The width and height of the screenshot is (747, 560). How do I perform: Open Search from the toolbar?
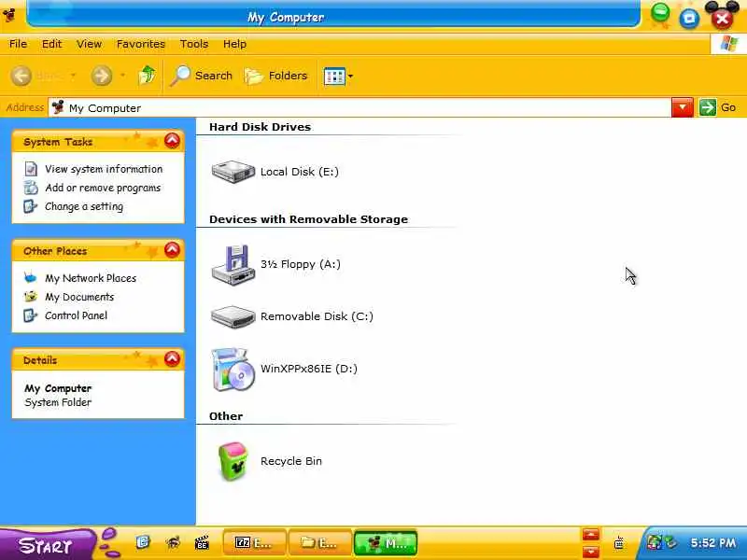201,76
